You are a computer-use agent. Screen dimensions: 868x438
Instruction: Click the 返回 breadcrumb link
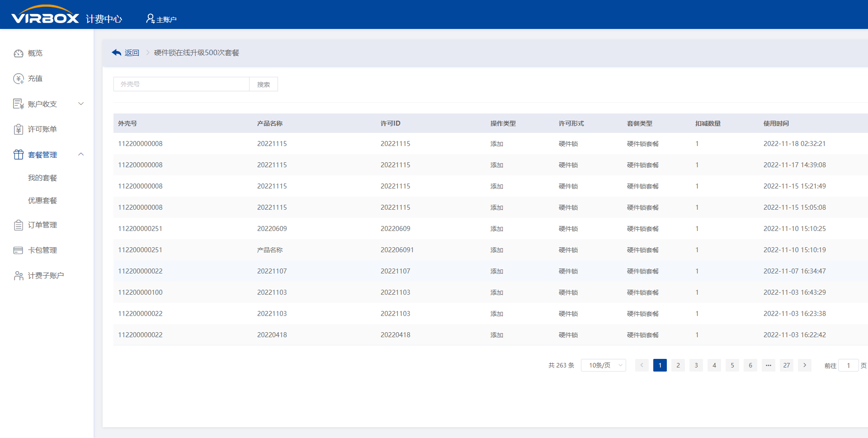[132, 53]
